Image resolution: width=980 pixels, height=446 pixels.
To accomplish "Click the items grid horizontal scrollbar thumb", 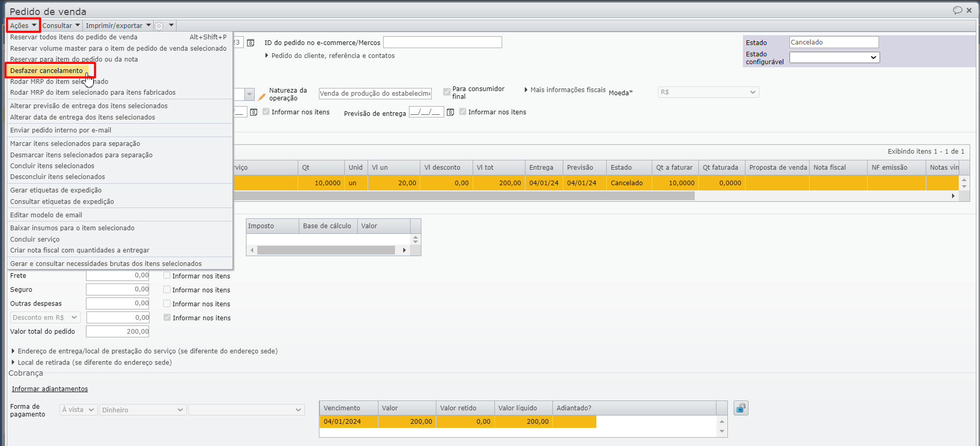I will 464,196.
